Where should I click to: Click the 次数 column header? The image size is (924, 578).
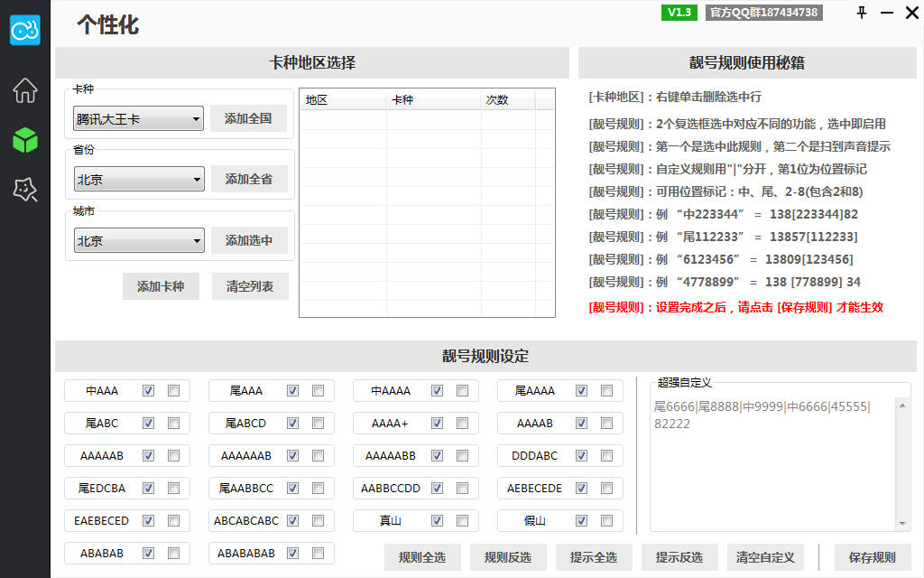507,100
